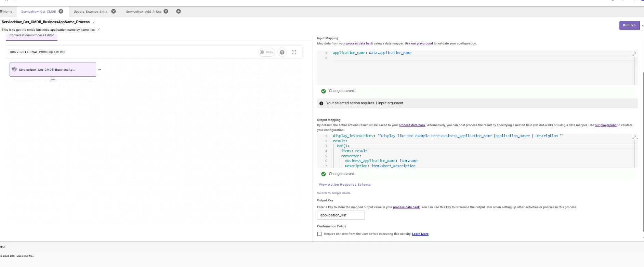
Task: View Action Response Schema
Action: click(345, 185)
